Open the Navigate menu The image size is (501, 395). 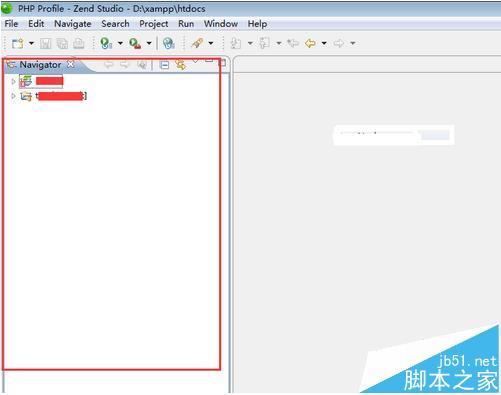coord(73,24)
